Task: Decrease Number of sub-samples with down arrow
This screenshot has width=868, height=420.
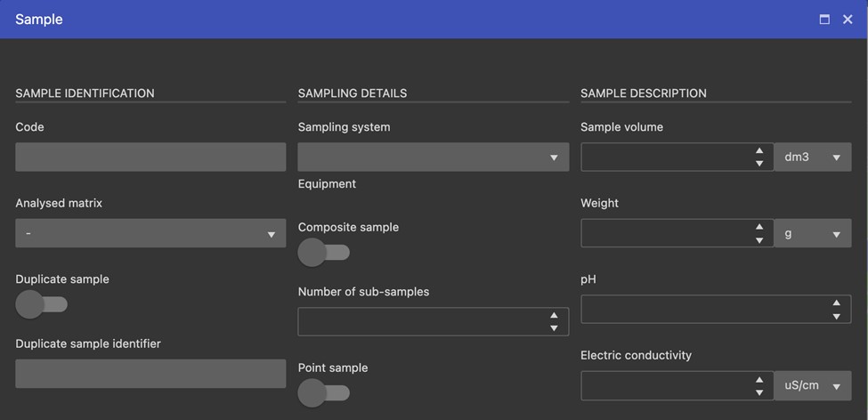Action: (x=554, y=328)
